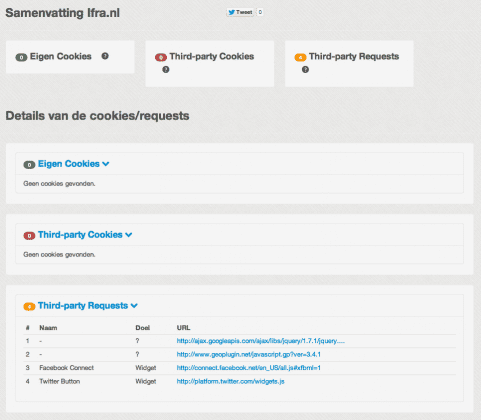
Task: Collapse the Third-party Requests details chevron
Action: click(134, 306)
